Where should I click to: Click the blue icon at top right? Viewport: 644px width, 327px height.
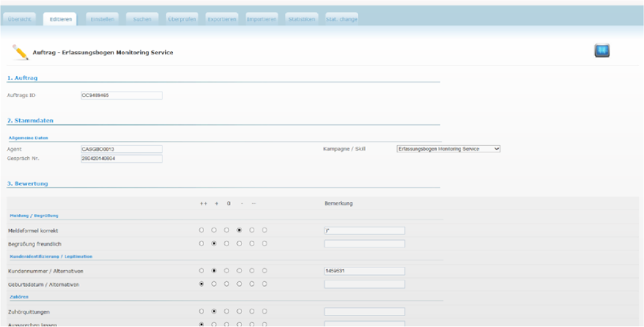point(601,51)
